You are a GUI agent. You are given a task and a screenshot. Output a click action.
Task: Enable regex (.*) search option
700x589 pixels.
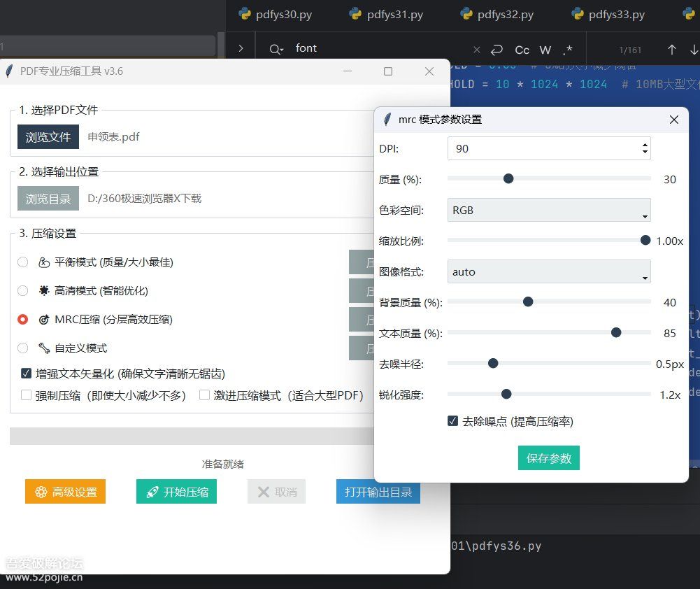(x=567, y=50)
